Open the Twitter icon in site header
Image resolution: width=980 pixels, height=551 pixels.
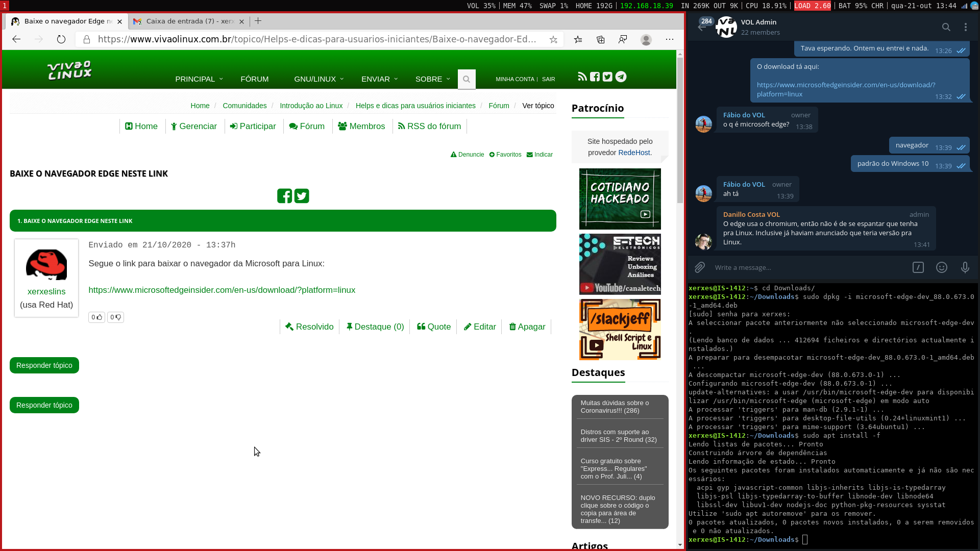607,77
